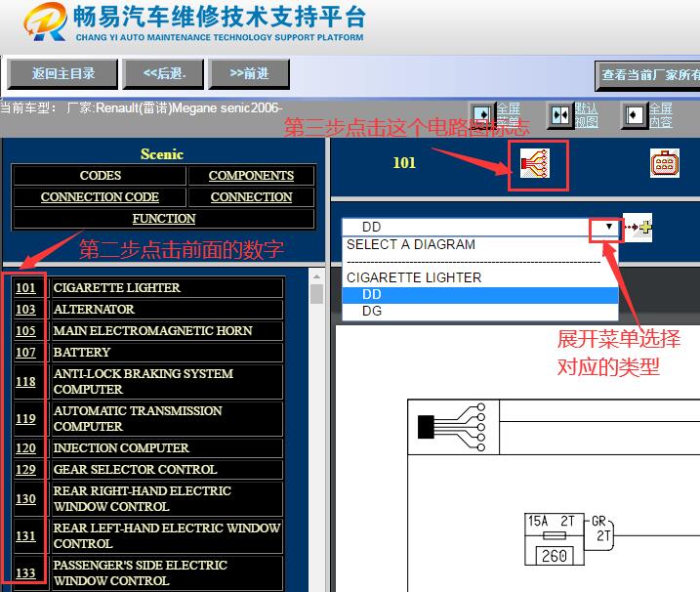The image size is (700, 592).
Task: Open component code 105
Action: (25, 330)
